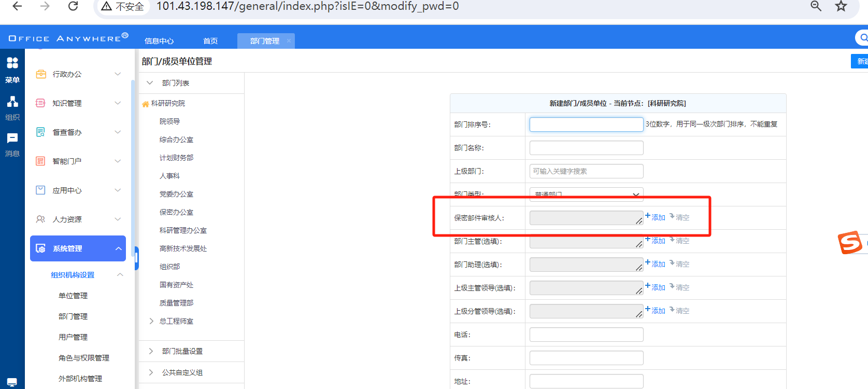The height and width of the screenshot is (389, 868).
Task: Click the browser back arrow
Action: coord(17,6)
